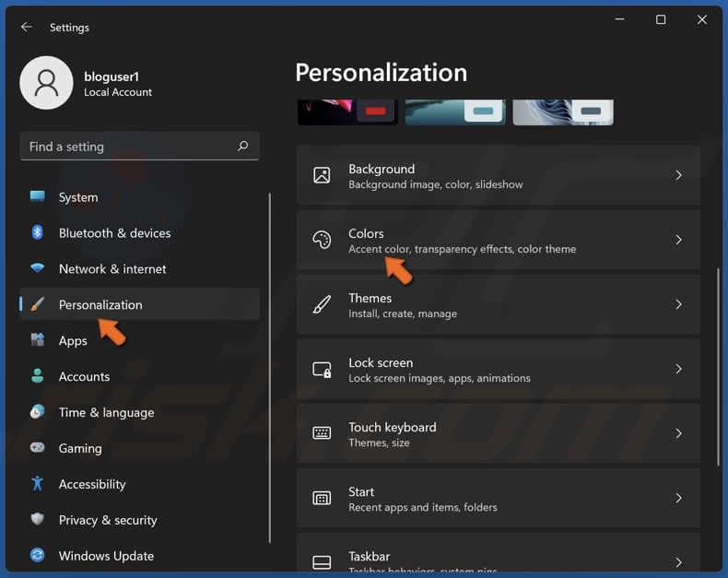Go to Privacy & security settings
Screen dimensions: 728x578
pos(139,519)
